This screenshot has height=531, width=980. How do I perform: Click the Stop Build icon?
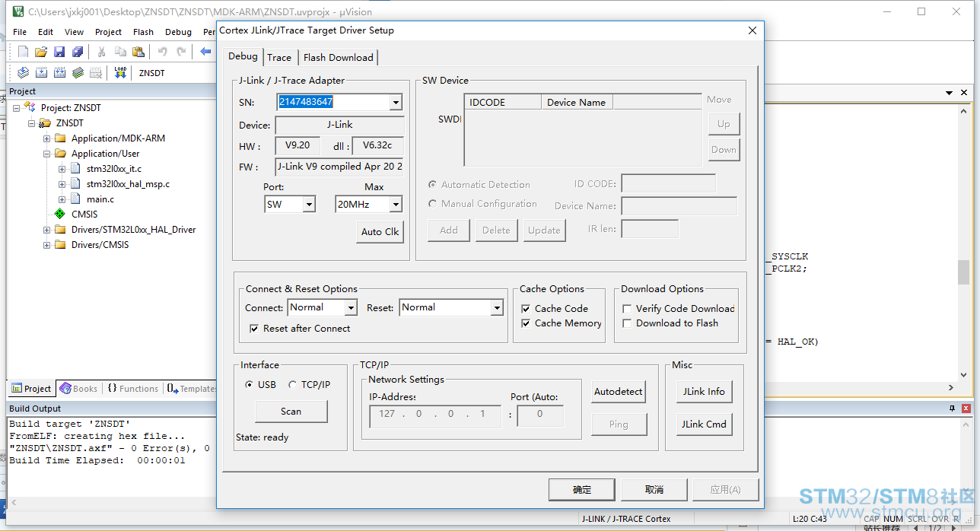[x=96, y=73]
